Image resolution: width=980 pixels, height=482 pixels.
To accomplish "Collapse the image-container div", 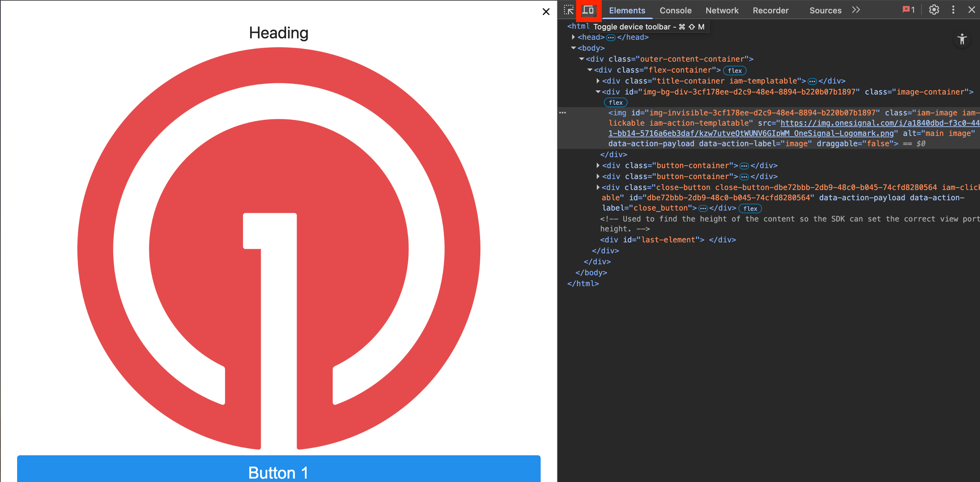I will pyautogui.click(x=598, y=92).
